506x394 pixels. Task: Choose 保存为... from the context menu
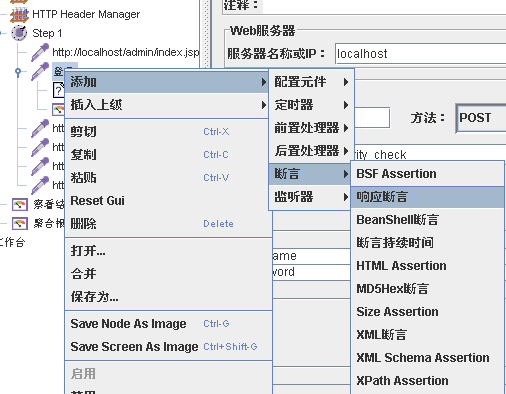168,297
